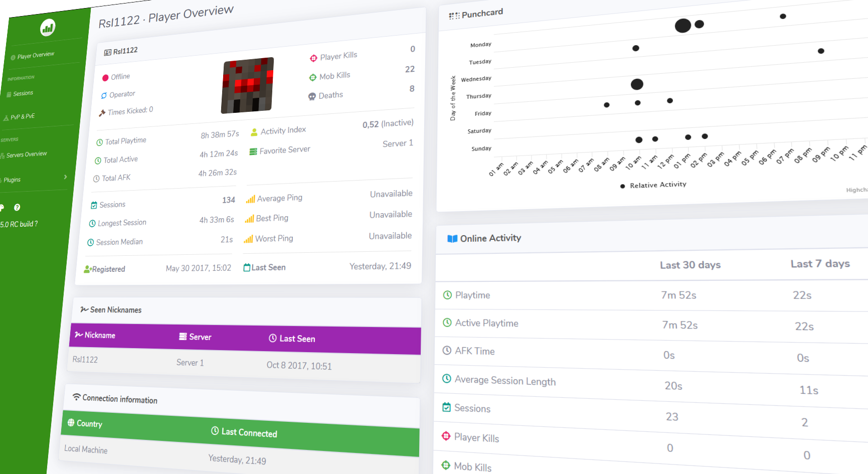
Task: Click the Activity Index user icon
Action: coord(254,132)
